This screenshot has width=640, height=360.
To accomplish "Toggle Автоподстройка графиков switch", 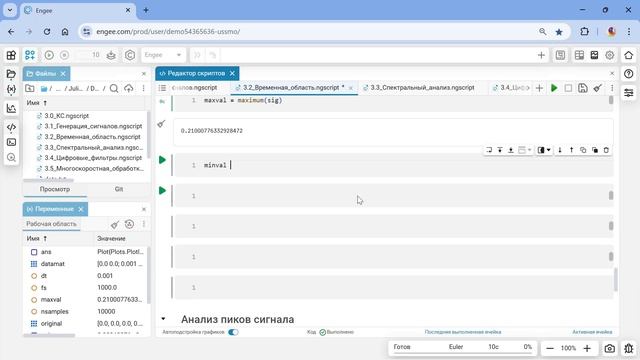I will (233, 332).
